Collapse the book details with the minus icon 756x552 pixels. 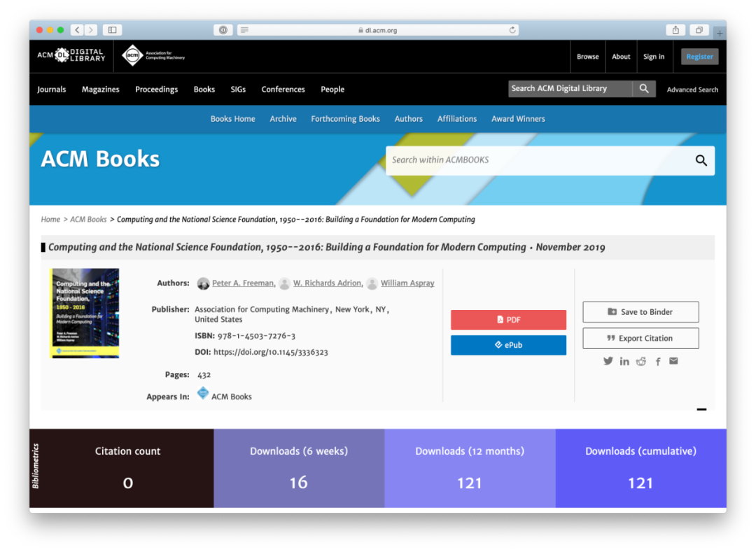point(701,409)
